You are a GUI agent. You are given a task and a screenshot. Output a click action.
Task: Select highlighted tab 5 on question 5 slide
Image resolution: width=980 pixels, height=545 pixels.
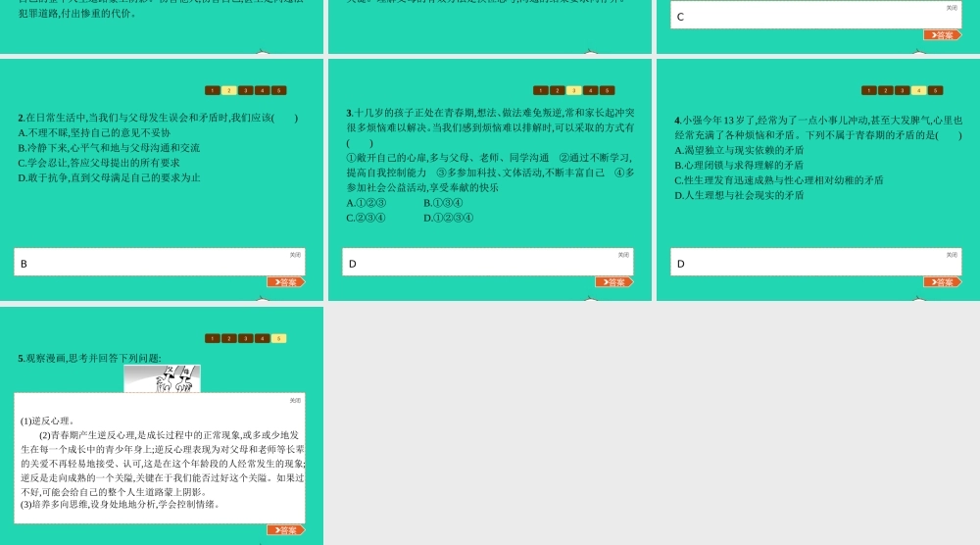tap(278, 339)
